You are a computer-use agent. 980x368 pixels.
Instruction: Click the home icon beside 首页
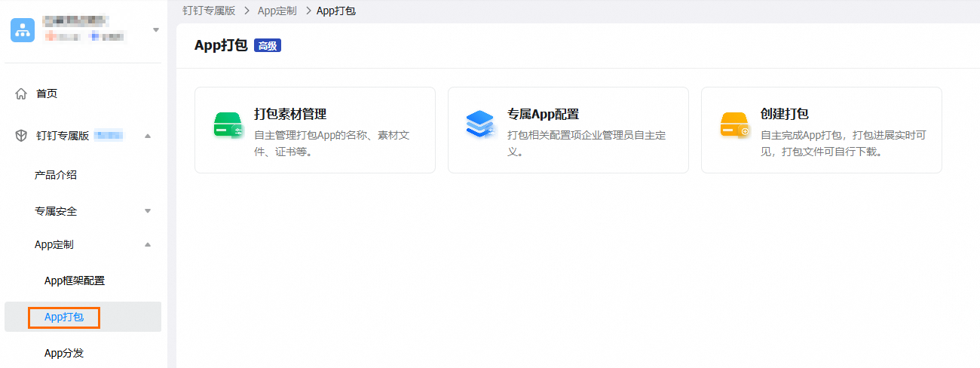click(21, 94)
